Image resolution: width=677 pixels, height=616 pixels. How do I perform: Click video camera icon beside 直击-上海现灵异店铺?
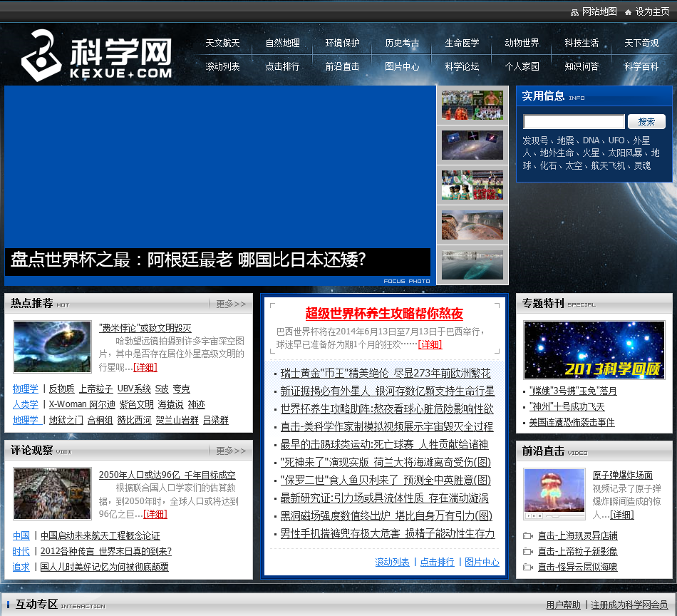point(527,535)
